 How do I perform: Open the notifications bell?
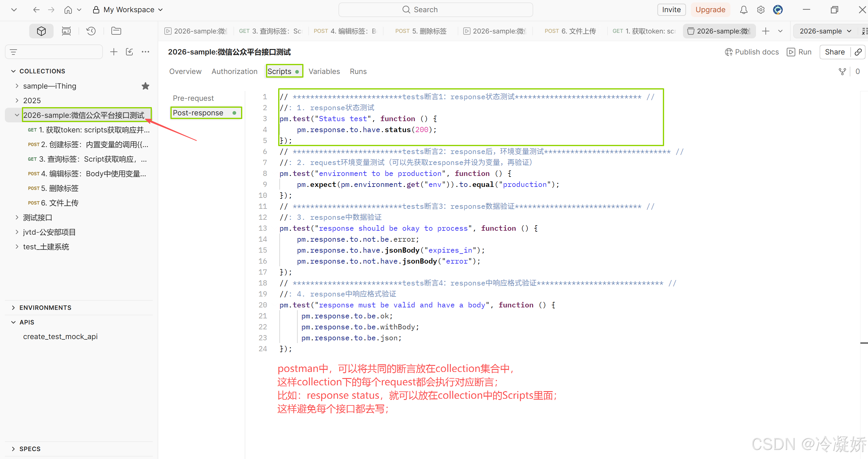click(744, 10)
